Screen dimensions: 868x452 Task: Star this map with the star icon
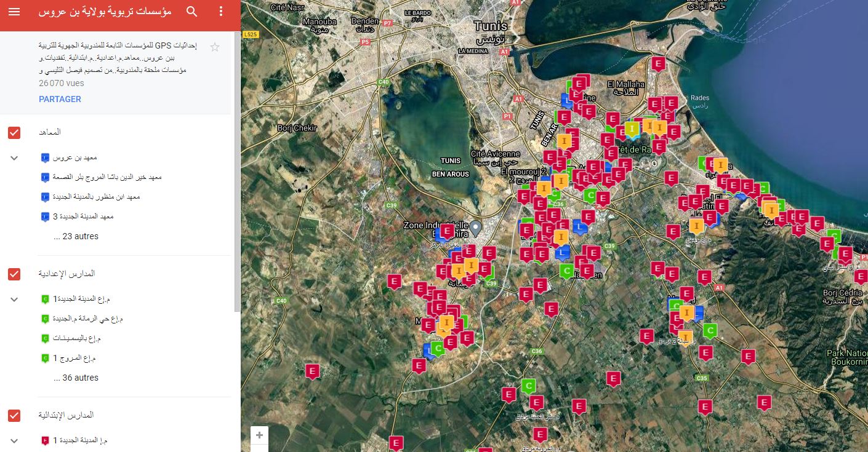point(215,47)
